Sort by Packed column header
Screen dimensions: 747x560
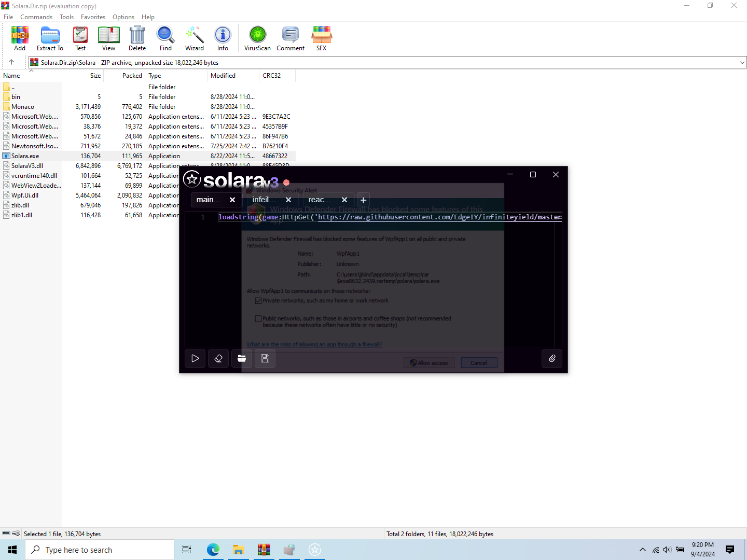point(125,76)
